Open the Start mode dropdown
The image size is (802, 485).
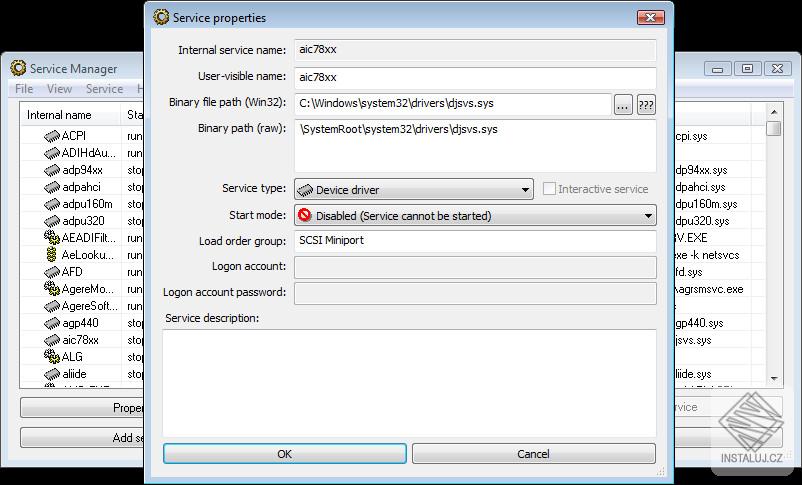[475, 215]
